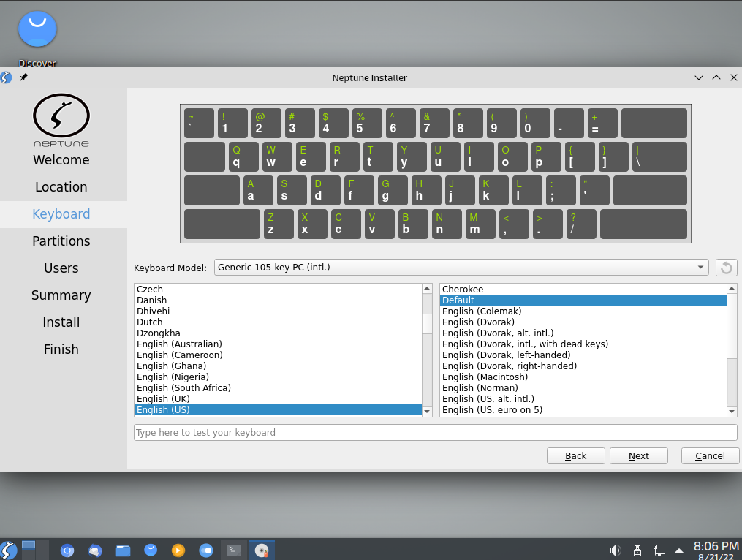Click the pin icon on the installer titlebar

(23, 77)
